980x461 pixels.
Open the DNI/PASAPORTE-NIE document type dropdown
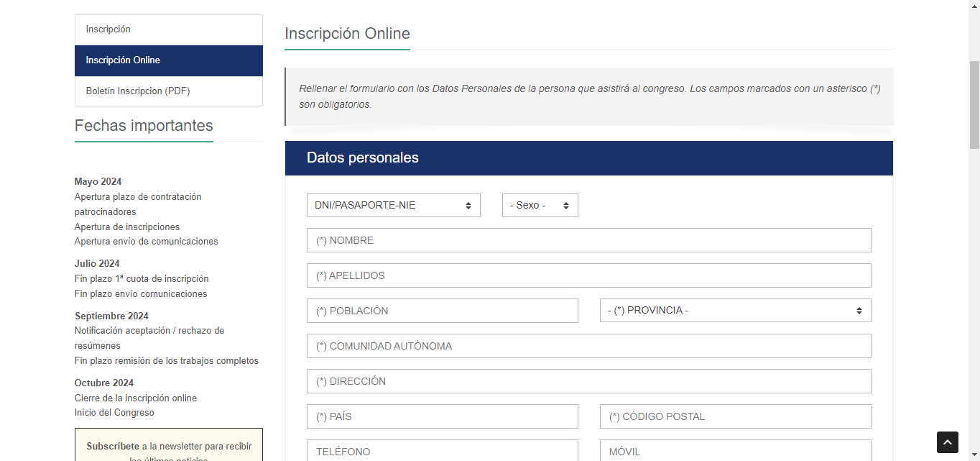393,206
